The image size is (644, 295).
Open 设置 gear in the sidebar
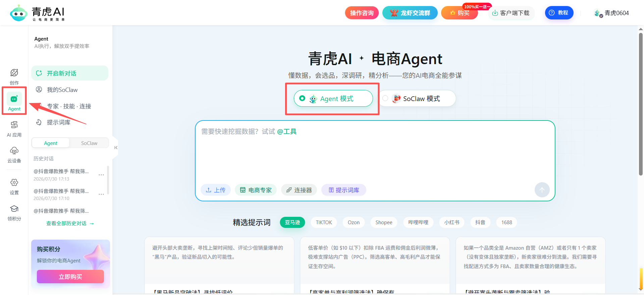click(14, 187)
